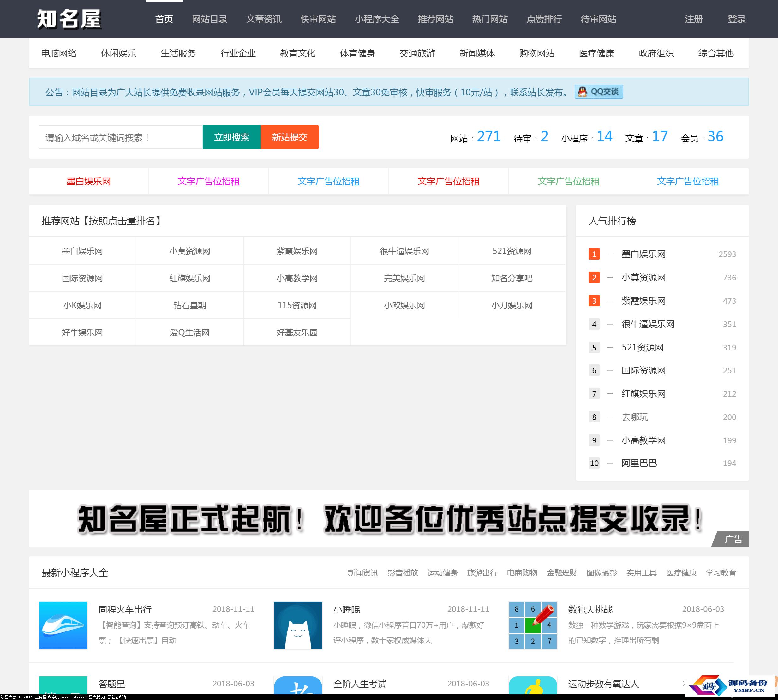Click the 登录 link
The height and width of the screenshot is (700, 778).
(x=736, y=19)
